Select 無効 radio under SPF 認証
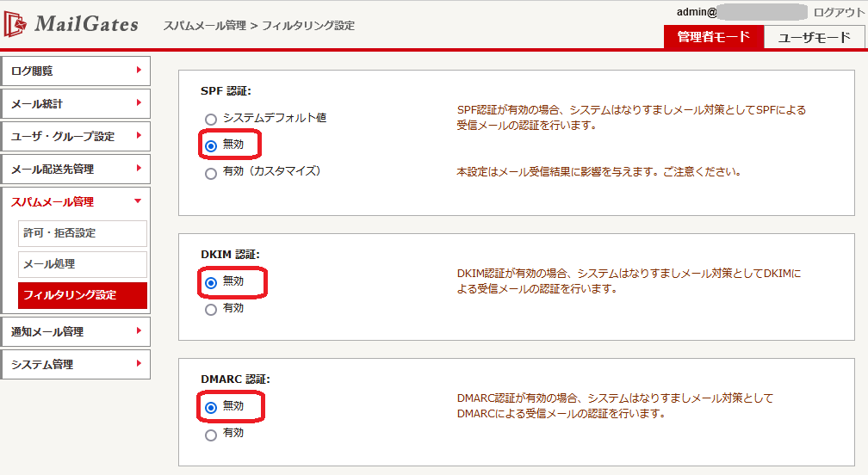The image size is (868, 475). tap(211, 145)
